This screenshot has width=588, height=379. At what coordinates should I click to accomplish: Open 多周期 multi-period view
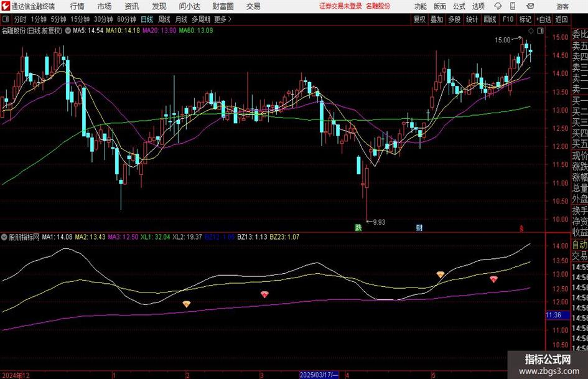point(201,19)
